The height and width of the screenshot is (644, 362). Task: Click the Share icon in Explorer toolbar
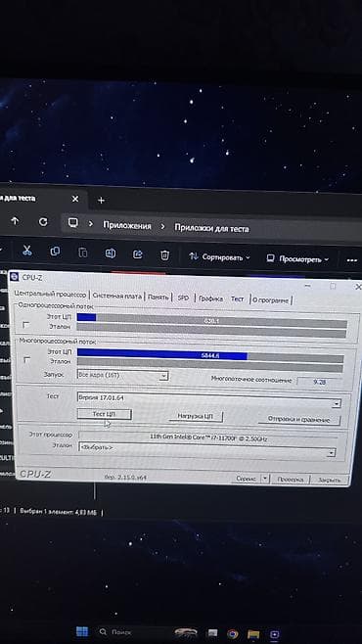tap(138, 254)
